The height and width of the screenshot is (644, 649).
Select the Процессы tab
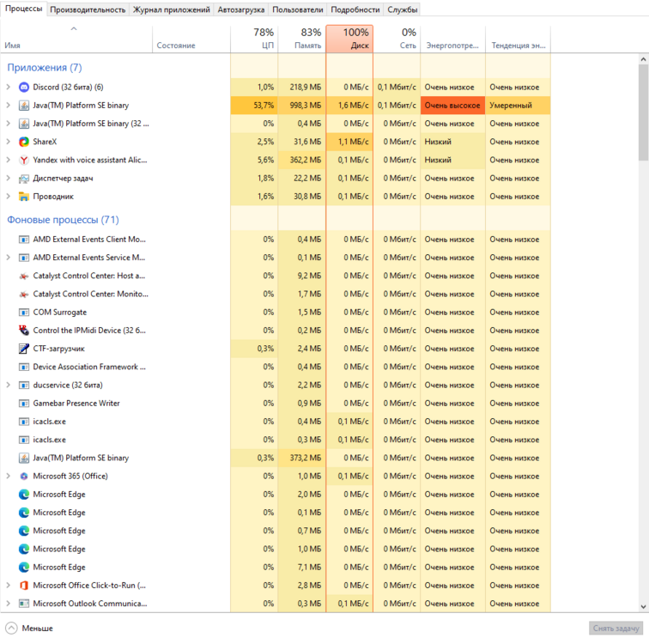tap(23, 9)
